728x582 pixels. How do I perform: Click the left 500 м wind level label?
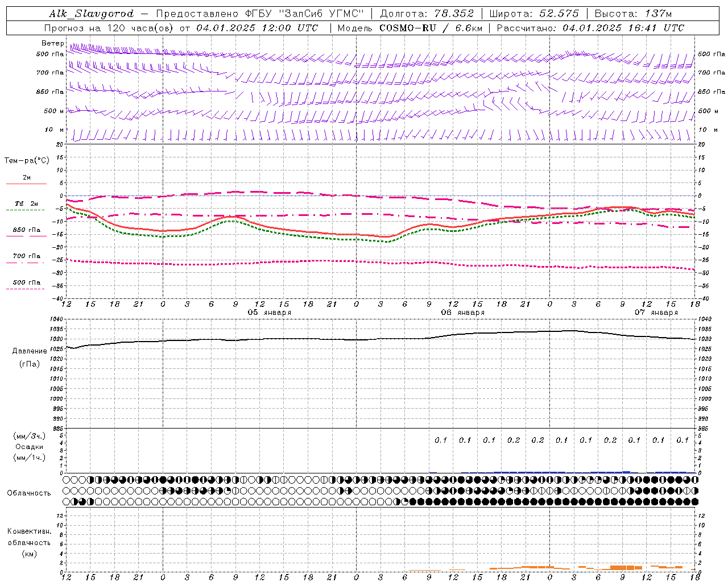[x=54, y=111]
